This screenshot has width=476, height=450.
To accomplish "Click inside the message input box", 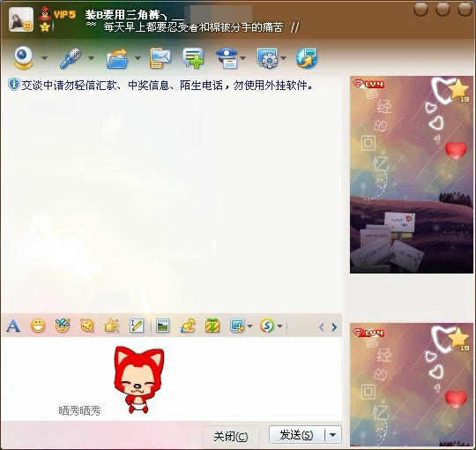I will click(171, 379).
